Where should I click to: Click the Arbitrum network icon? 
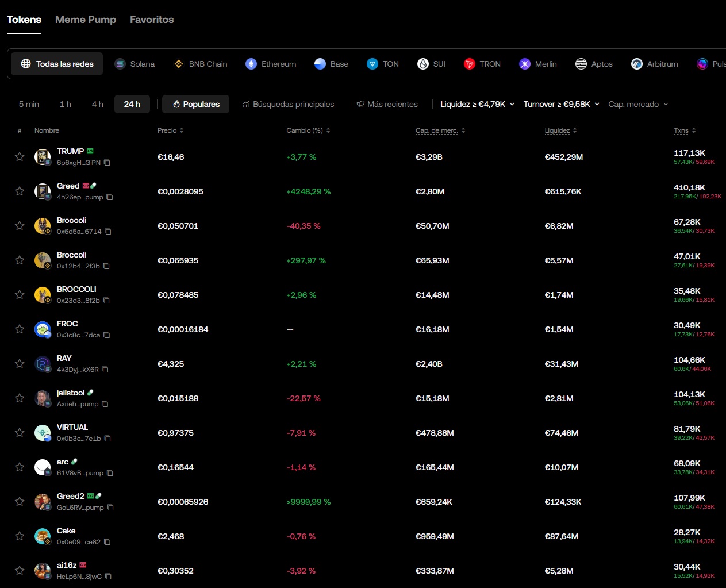tap(636, 64)
